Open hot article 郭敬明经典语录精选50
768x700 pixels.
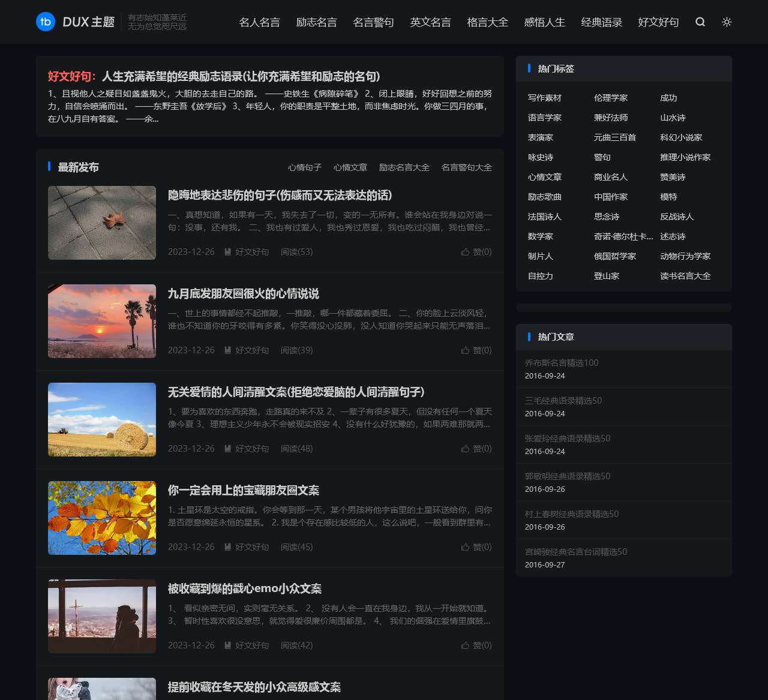tap(568, 476)
